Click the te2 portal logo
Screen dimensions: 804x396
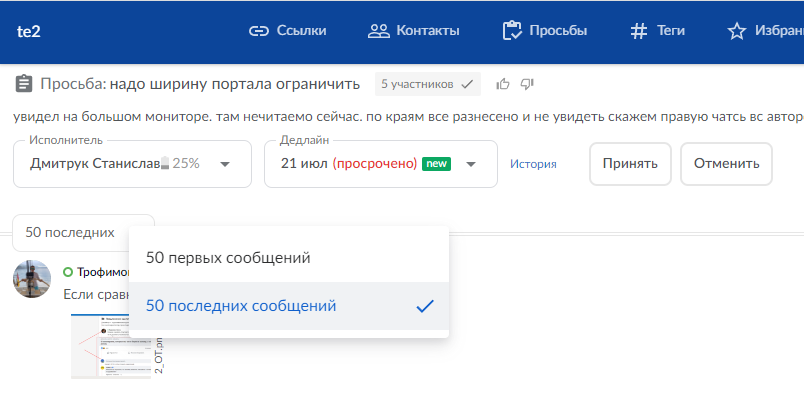click(x=29, y=32)
